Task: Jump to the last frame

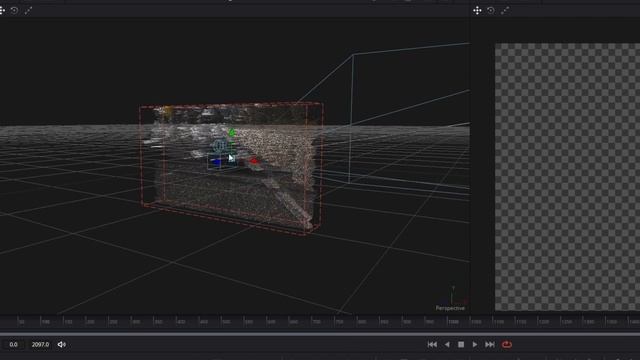Action: pos(490,344)
